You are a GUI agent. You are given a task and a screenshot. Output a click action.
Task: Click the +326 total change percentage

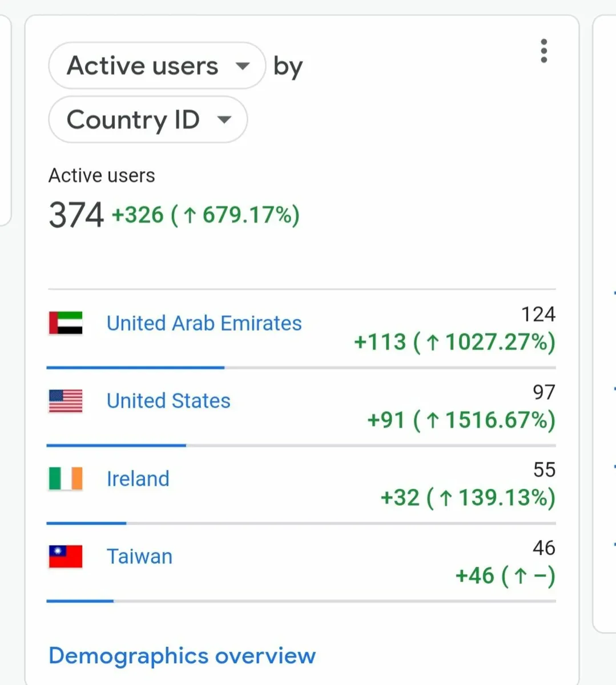coord(206,216)
